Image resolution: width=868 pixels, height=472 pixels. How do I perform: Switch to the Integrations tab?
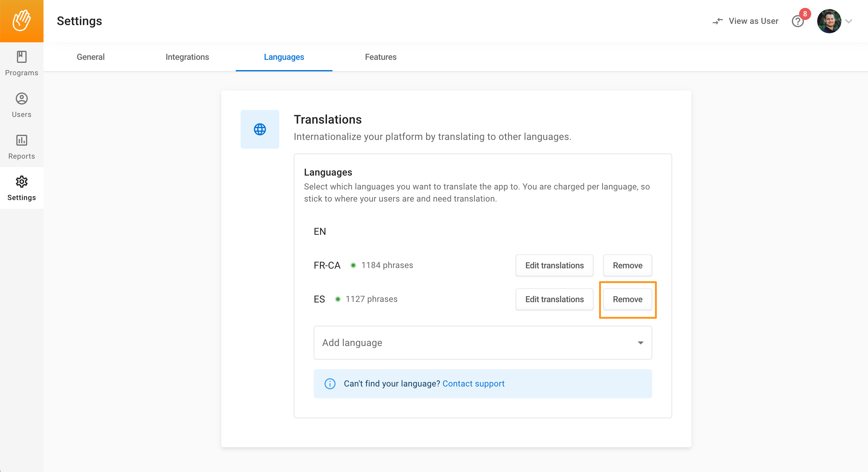click(x=187, y=57)
